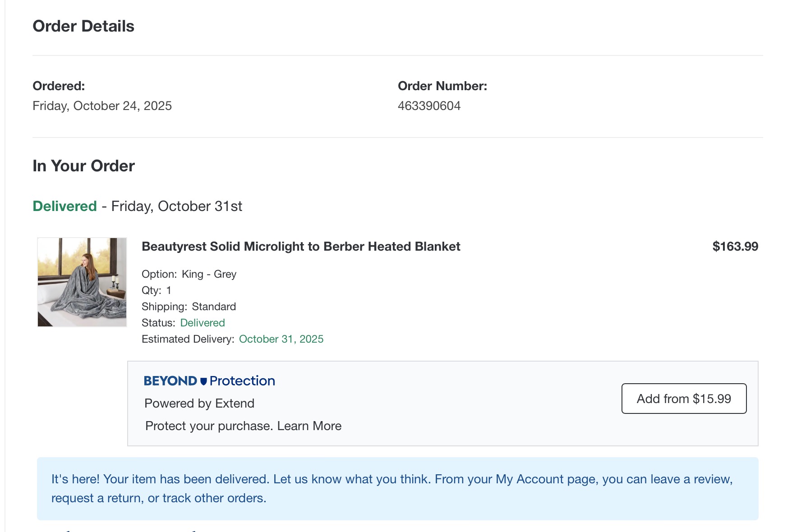This screenshot has height=532, width=792.
Task: Click the October 31, 2025 delivery date
Action: coord(281,339)
